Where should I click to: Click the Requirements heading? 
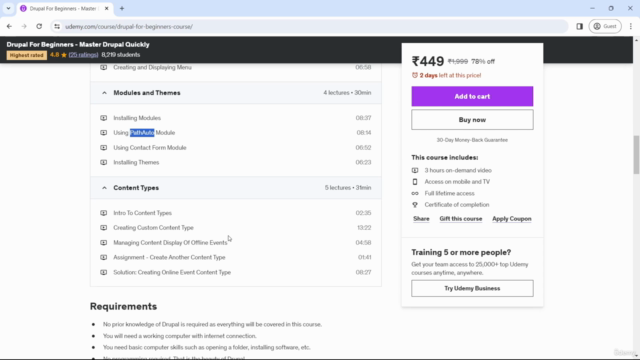[x=123, y=307]
